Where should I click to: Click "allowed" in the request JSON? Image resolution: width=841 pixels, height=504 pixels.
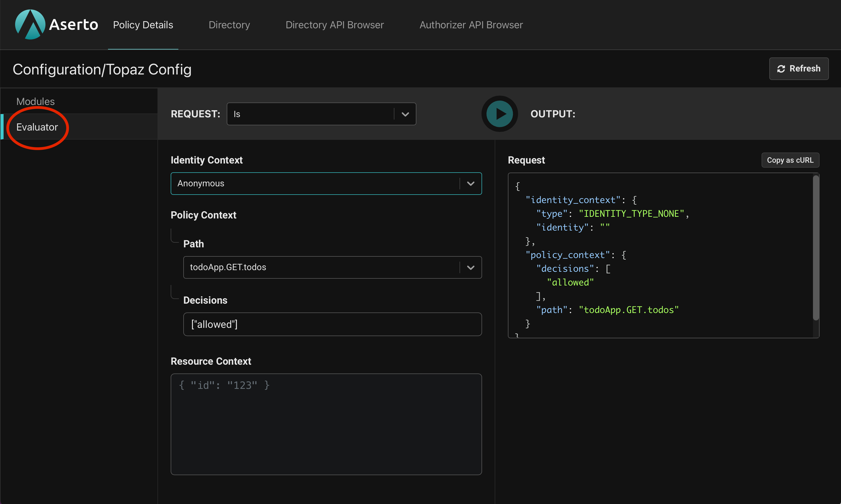pyautogui.click(x=570, y=282)
